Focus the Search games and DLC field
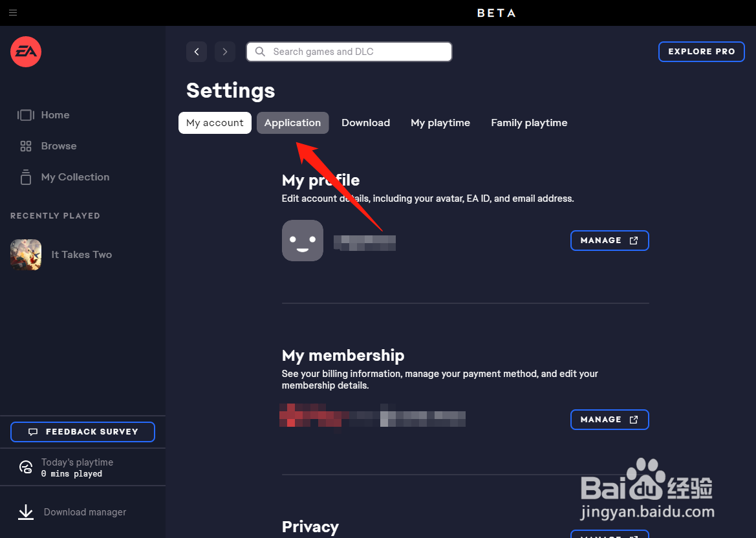756x538 pixels. pos(349,52)
